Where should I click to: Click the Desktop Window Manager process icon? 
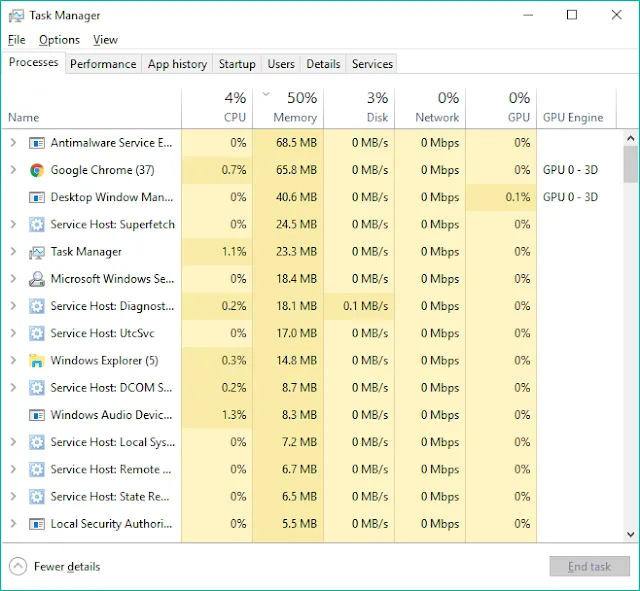point(37,198)
